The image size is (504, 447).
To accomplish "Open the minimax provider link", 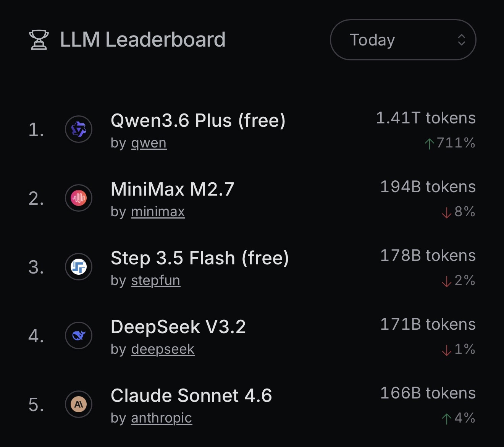I will pos(158,212).
